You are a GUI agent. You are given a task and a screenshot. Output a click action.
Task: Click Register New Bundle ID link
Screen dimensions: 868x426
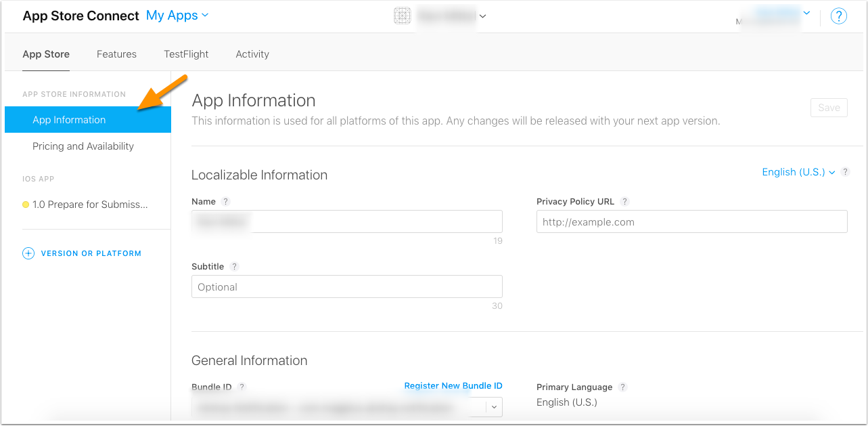[x=453, y=386]
